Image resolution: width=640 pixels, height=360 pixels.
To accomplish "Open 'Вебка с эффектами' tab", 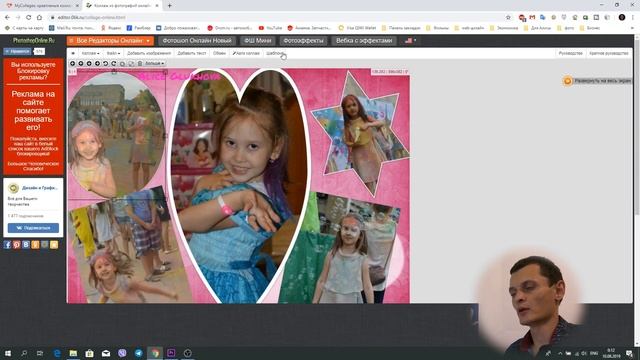I will pyautogui.click(x=364, y=40).
